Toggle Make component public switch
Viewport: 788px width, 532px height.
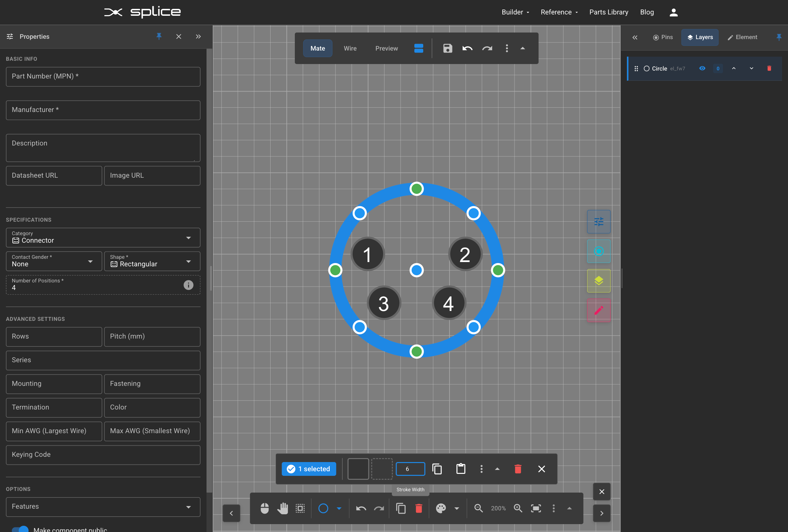tap(20, 529)
